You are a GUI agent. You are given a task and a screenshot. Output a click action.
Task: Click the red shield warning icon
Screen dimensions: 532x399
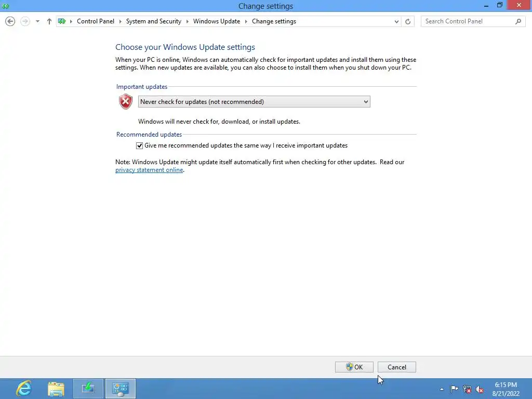click(126, 101)
